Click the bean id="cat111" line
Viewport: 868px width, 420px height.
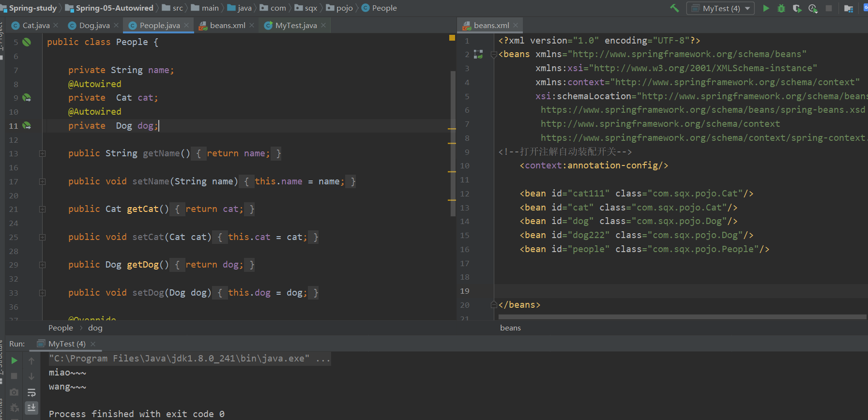[637, 194]
